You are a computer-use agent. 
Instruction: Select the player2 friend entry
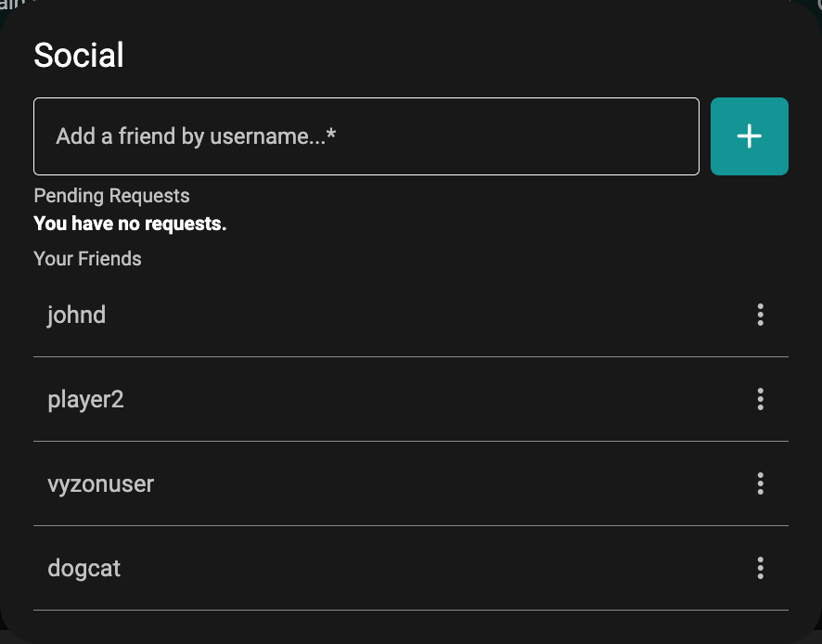85,400
